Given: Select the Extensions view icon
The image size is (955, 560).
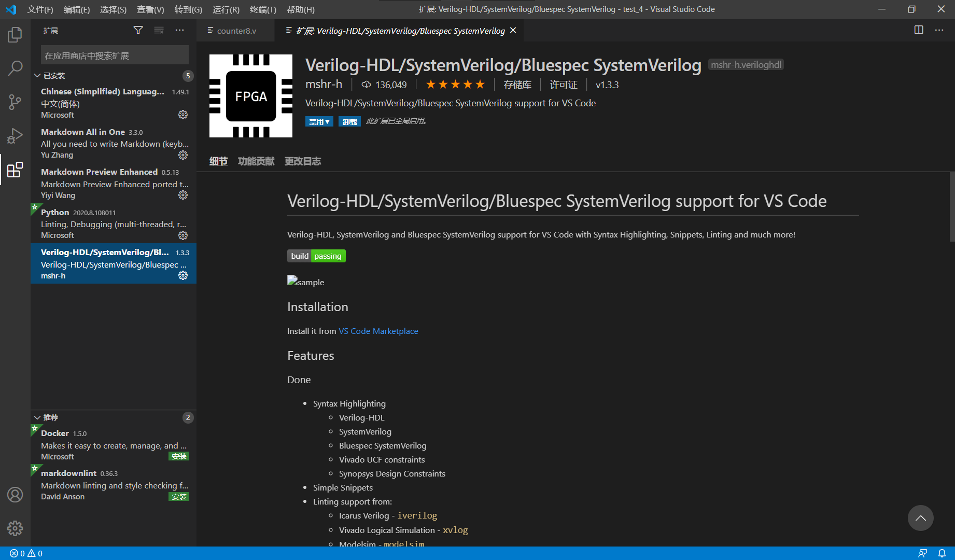Looking at the screenshot, I should 15,170.
